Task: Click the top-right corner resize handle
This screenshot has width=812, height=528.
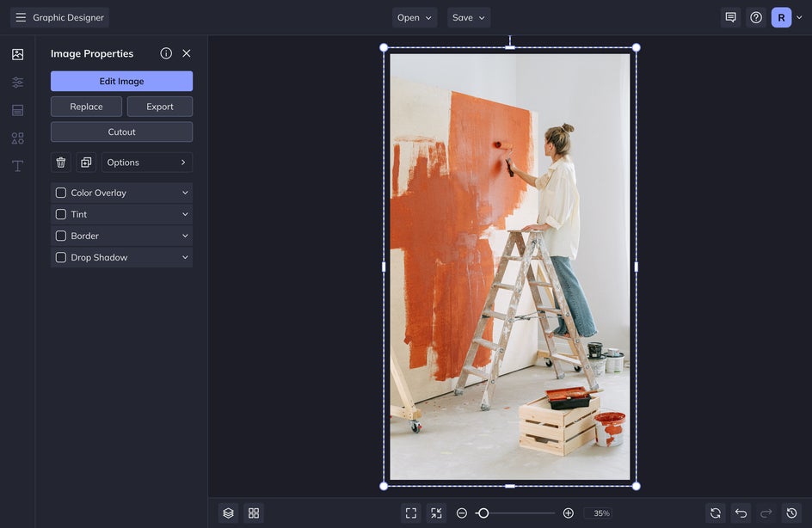Action: click(x=637, y=47)
